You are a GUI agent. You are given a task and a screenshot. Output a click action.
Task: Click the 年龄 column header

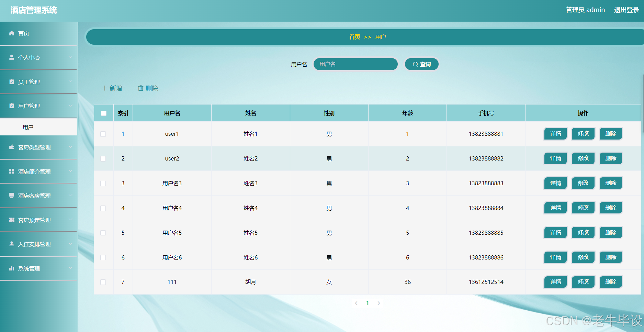408,113
